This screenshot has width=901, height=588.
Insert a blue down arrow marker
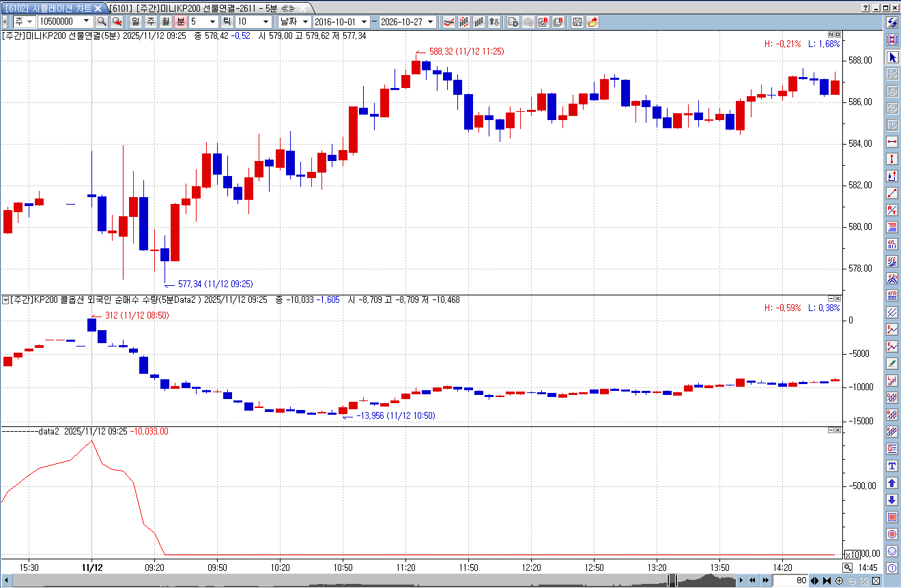(892, 500)
